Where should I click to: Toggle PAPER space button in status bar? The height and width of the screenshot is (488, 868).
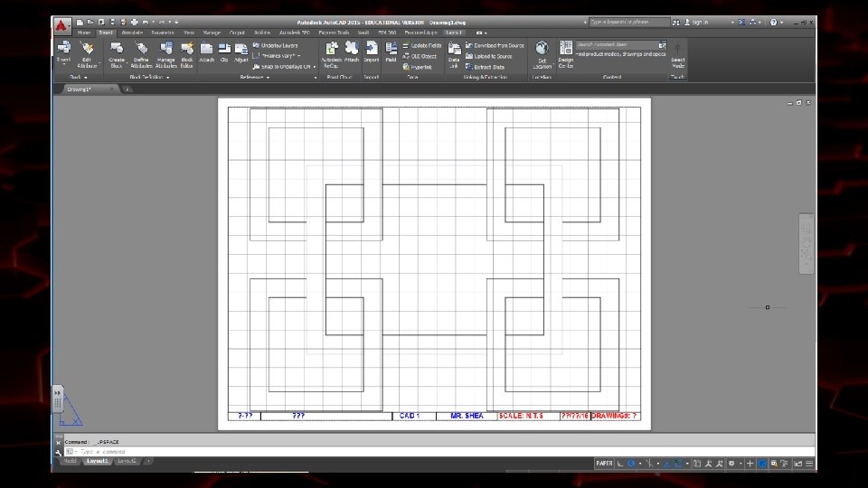[604, 464]
